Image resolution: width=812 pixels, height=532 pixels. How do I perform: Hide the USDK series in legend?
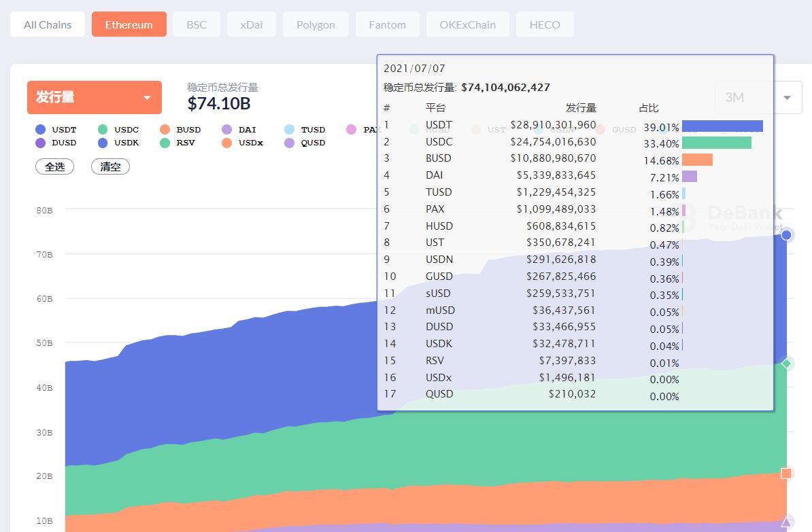coord(103,143)
